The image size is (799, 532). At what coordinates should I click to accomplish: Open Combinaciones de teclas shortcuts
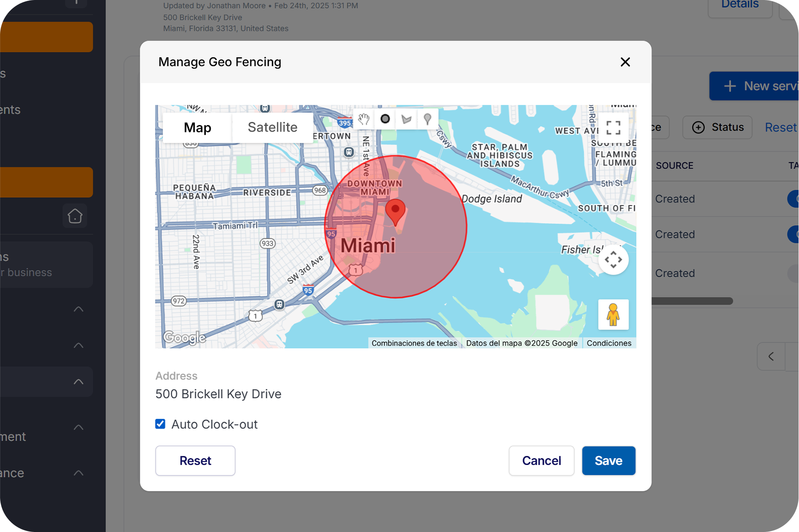pos(414,343)
